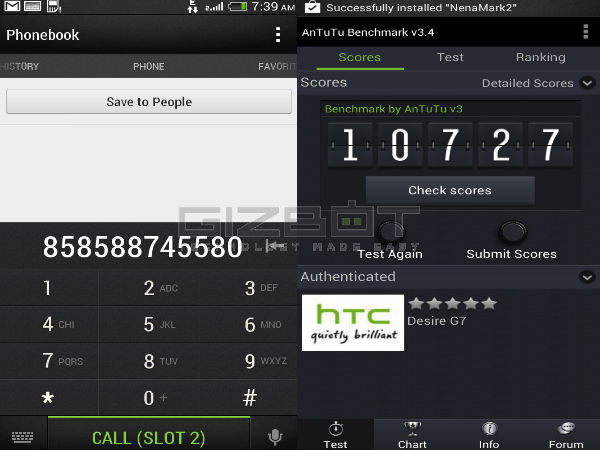Select the Phone tab in Phonebook

[x=149, y=67]
